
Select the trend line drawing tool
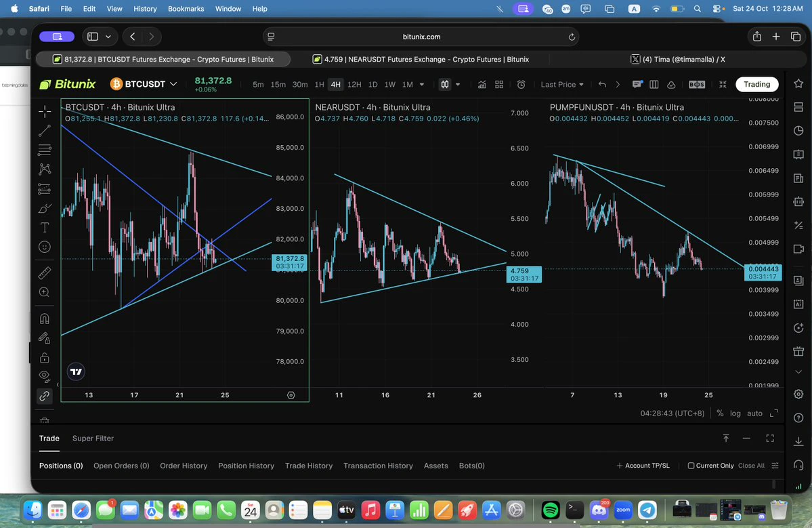[45, 131]
